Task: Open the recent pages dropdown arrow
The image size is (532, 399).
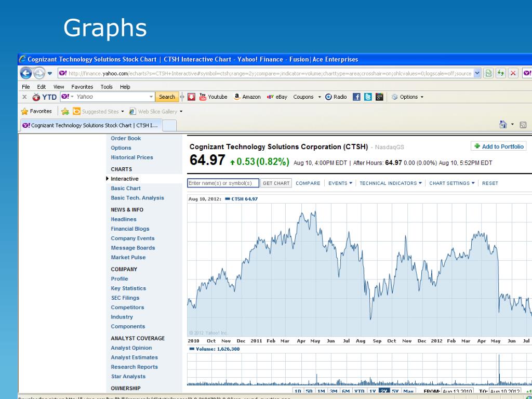Action: [x=50, y=73]
